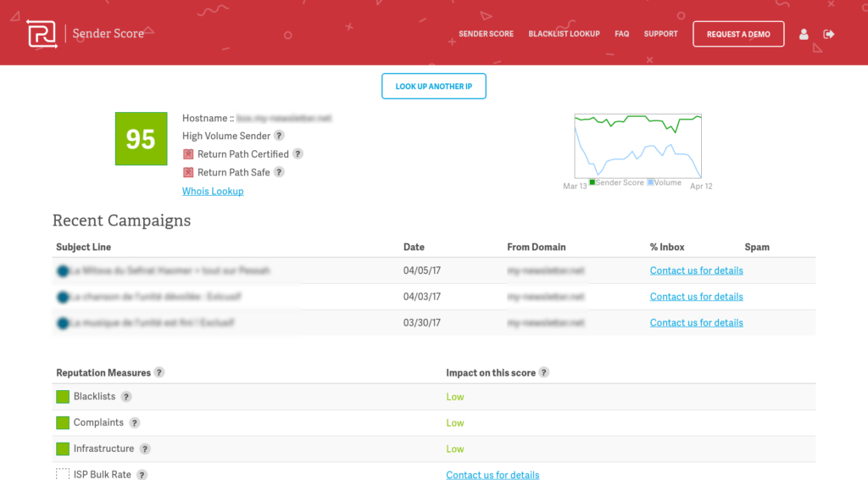Open help next to Impact on this score
This screenshot has height=480, width=868.
543,372
